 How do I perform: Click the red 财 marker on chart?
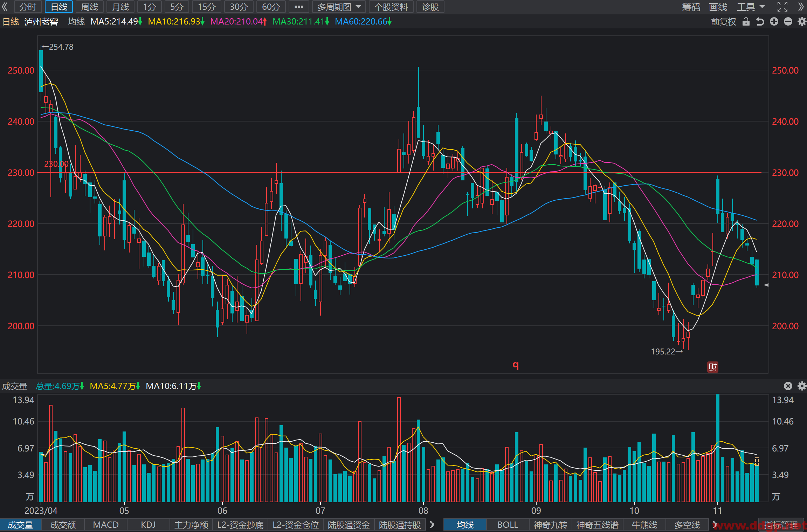(x=713, y=367)
